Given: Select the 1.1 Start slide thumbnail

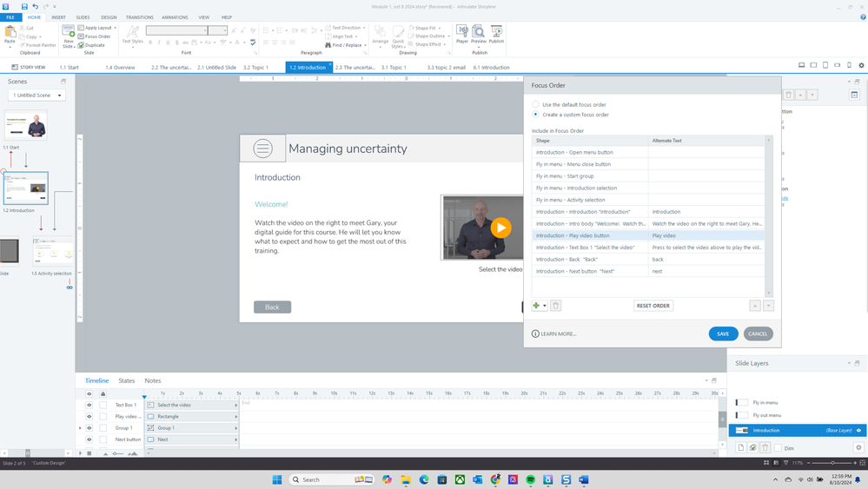Looking at the screenshot, I should (26, 126).
